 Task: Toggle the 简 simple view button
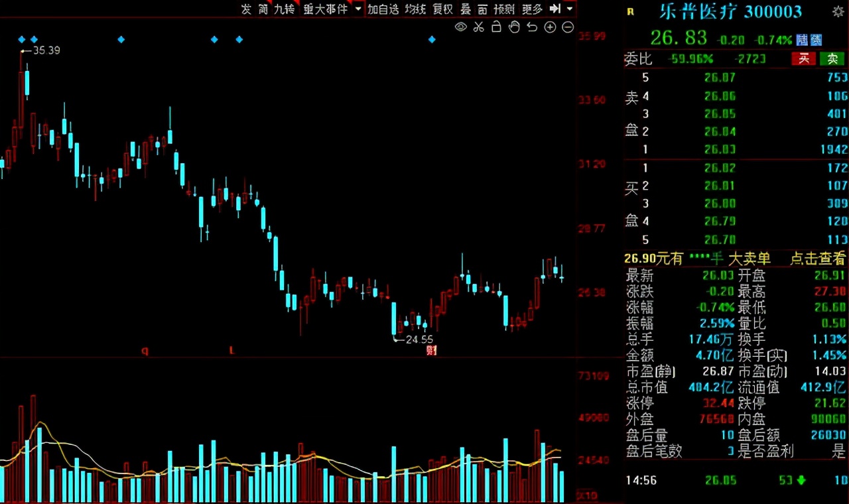263,9
